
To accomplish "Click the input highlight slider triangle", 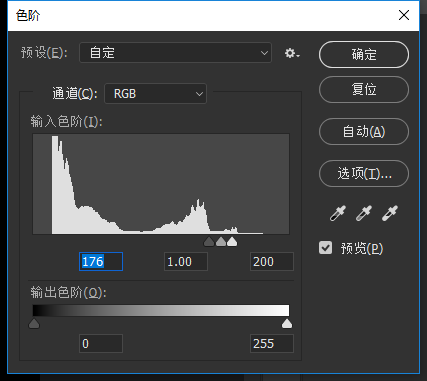I will (x=232, y=241).
